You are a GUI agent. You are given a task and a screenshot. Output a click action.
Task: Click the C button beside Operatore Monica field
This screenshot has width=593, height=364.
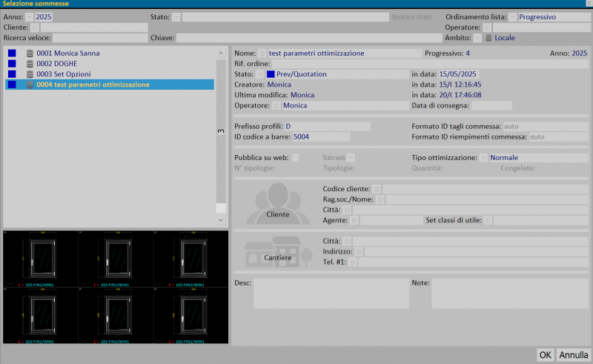click(276, 105)
